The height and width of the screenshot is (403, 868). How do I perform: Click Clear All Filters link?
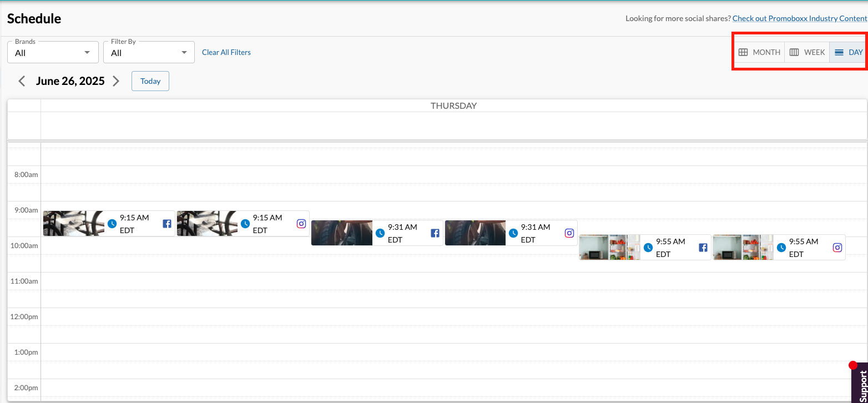tap(226, 52)
